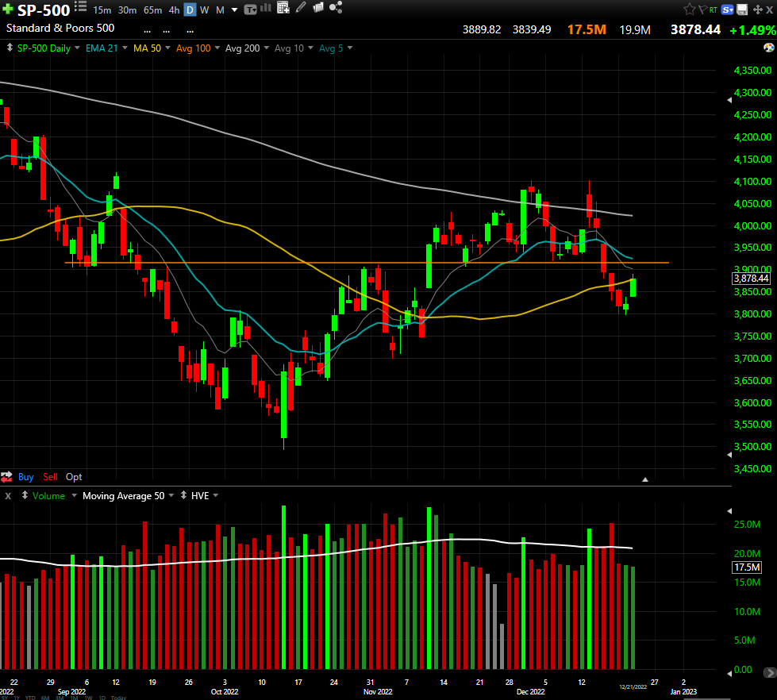Image resolution: width=777 pixels, height=700 pixels.
Task: Click the 17.5M volume label on axis
Action: click(748, 567)
